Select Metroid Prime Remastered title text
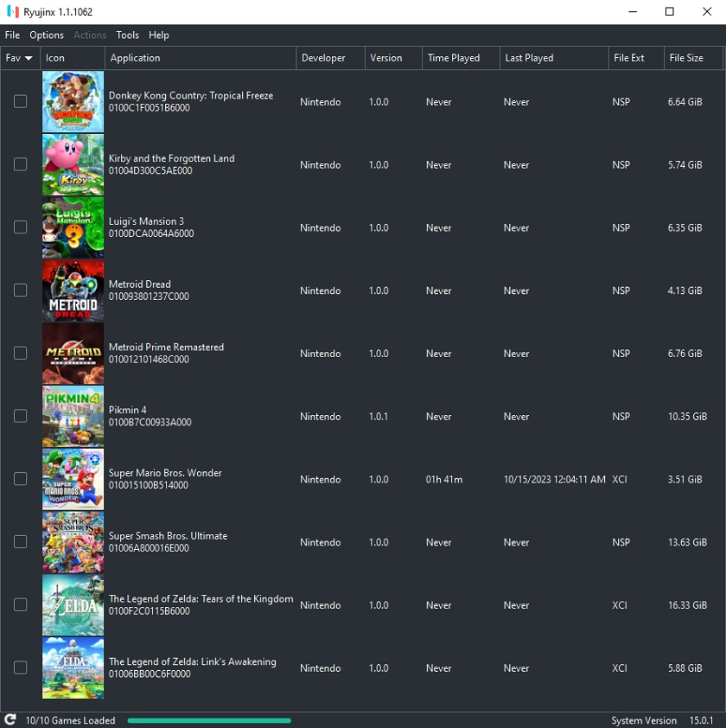The image size is (726, 728). click(x=166, y=348)
